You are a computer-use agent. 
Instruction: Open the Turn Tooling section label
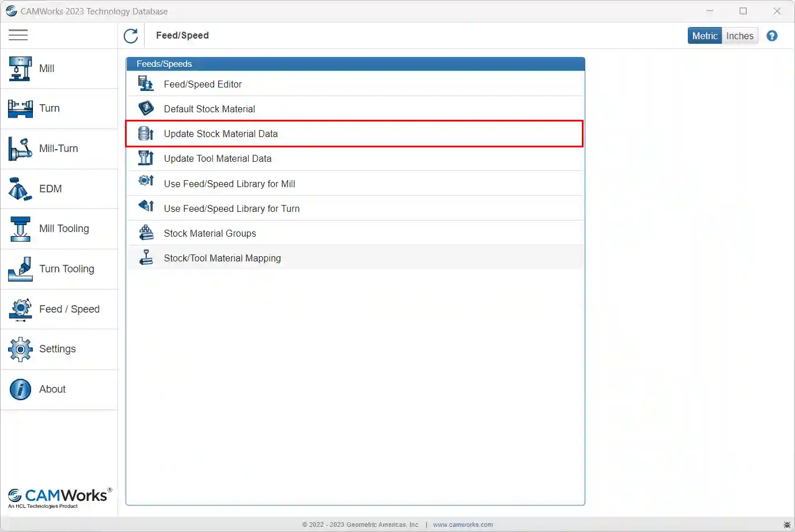[x=67, y=269]
